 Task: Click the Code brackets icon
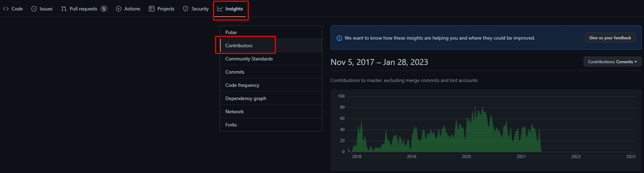click(6, 9)
